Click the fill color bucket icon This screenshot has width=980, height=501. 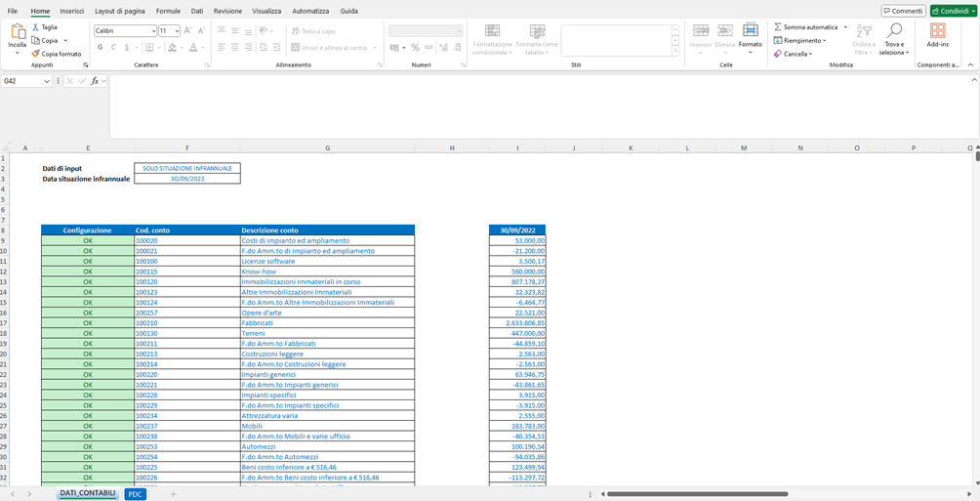tap(173, 48)
